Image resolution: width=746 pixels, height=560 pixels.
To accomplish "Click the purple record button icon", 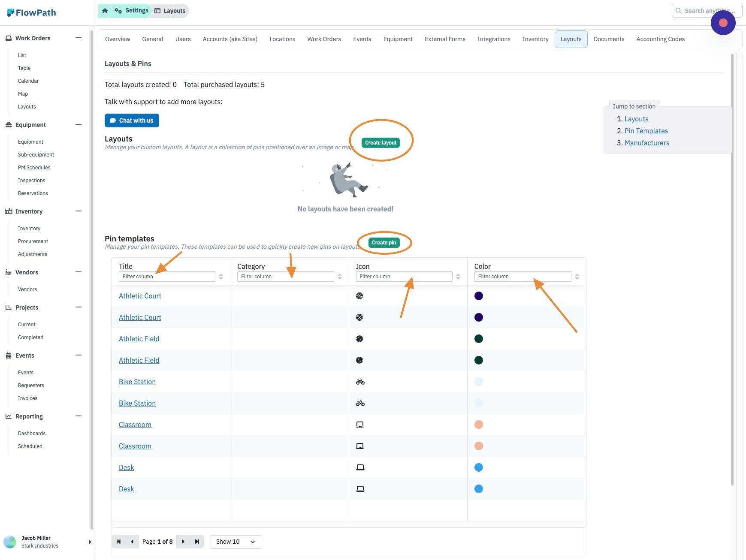I will [723, 23].
